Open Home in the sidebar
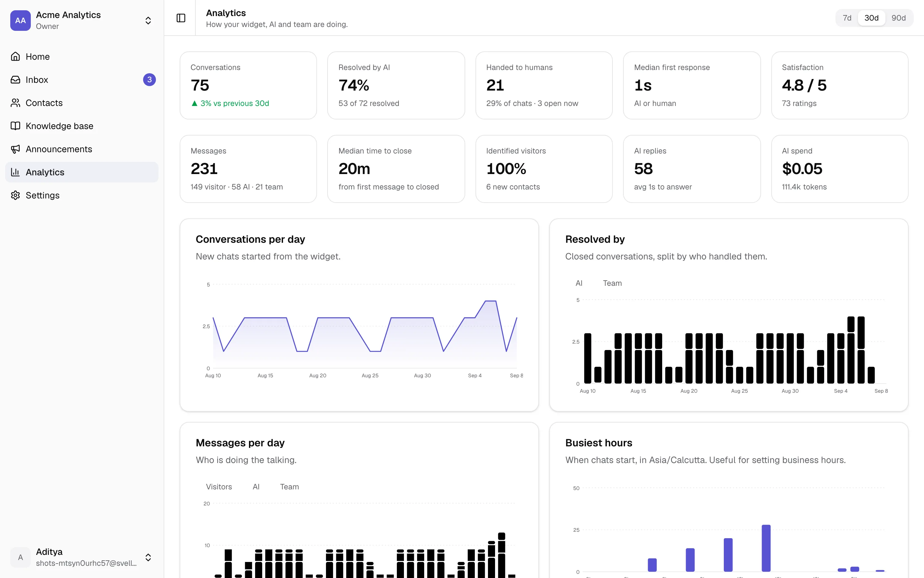Image resolution: width=924 pixels, height=578 pixels. tap(82, 57)
